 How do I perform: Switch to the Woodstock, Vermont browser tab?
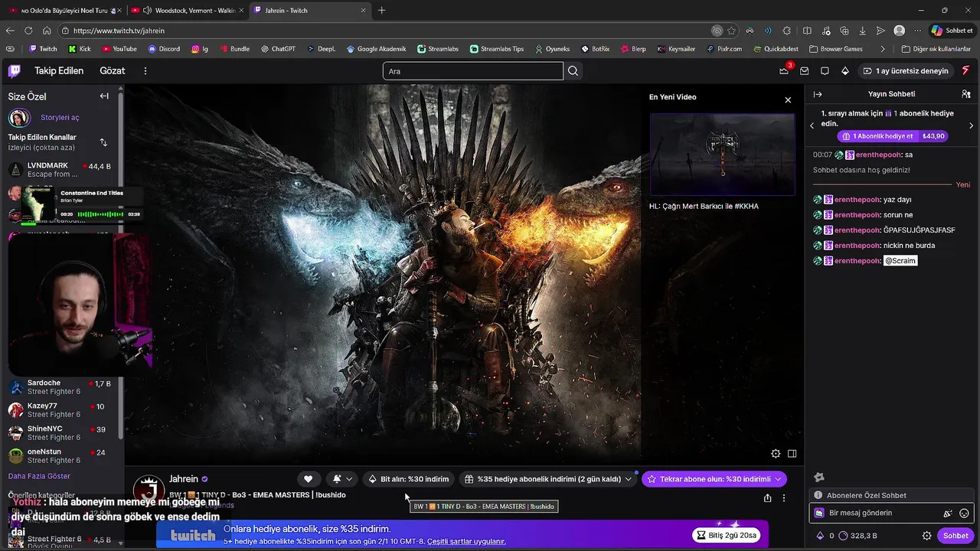tap(188, 10)
